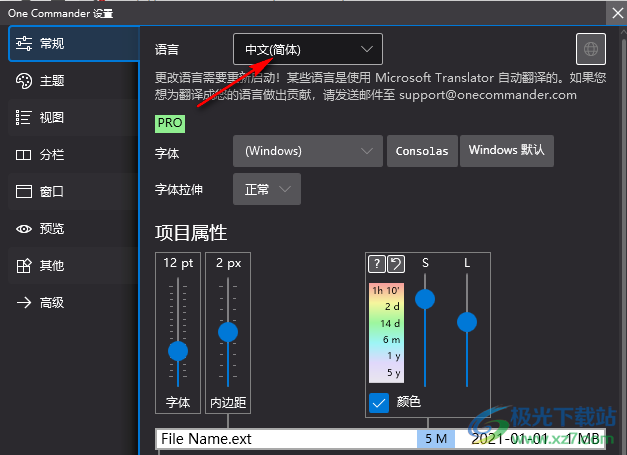This screenshot has width=627, height=455.
Task: Click the globe translation button
Action: pyautogui.click(x=591, y=49)
